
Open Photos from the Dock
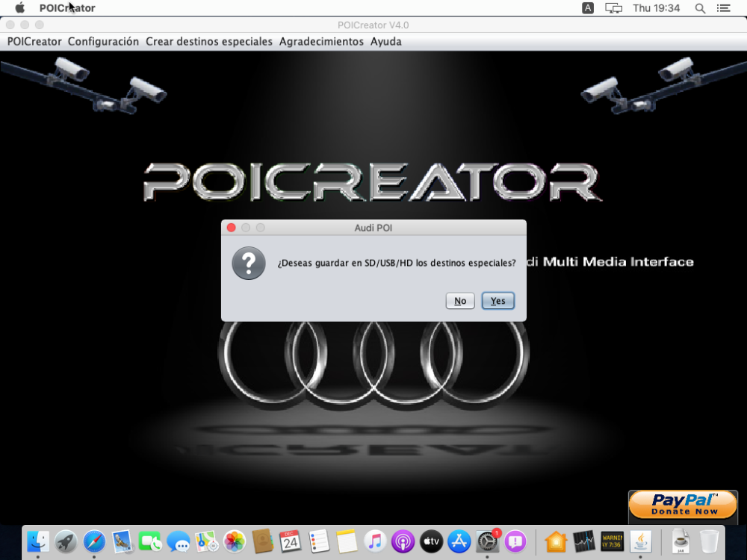click(235, 541)
